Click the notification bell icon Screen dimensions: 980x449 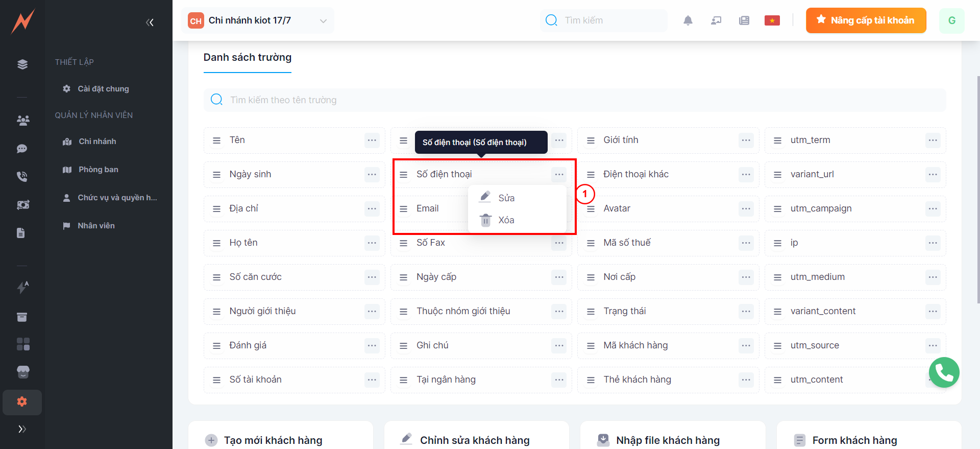pyautogui.click(x=688, y=20)
